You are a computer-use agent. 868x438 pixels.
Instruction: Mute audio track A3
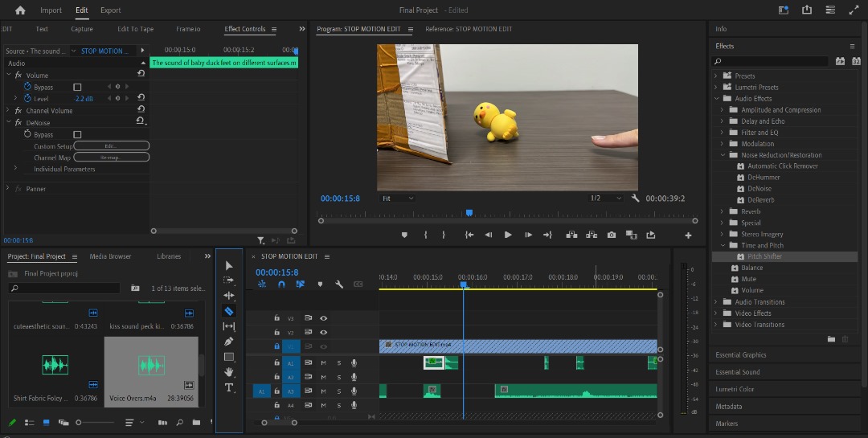pos(323,391)
